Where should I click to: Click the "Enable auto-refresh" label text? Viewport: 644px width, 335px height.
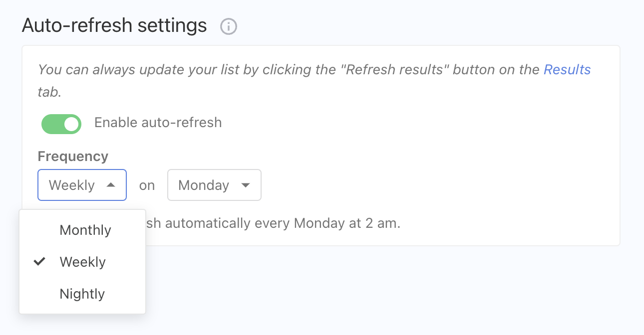158,123
